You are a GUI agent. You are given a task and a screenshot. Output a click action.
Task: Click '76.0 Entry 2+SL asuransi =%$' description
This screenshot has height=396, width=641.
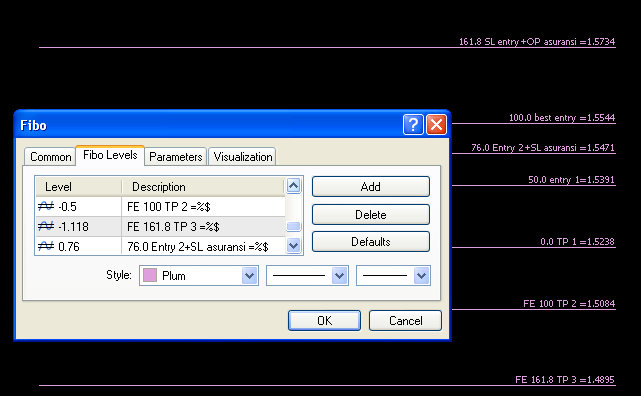click(198, 247)
